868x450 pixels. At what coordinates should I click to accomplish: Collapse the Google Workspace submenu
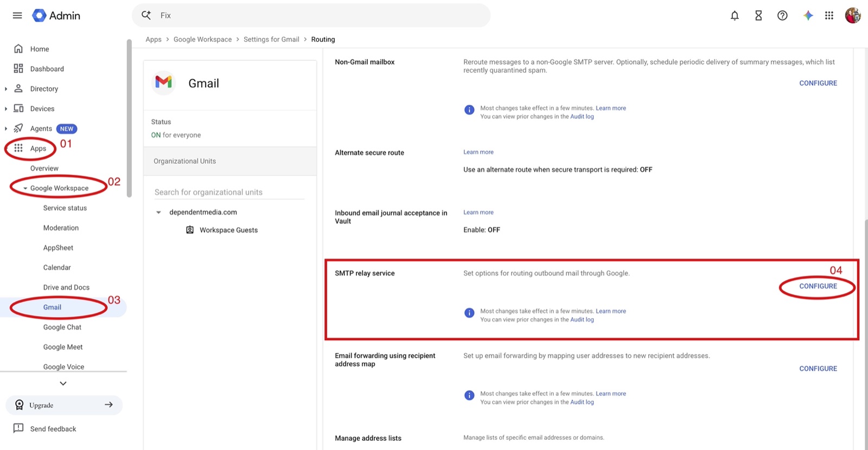tap(25, 188)
